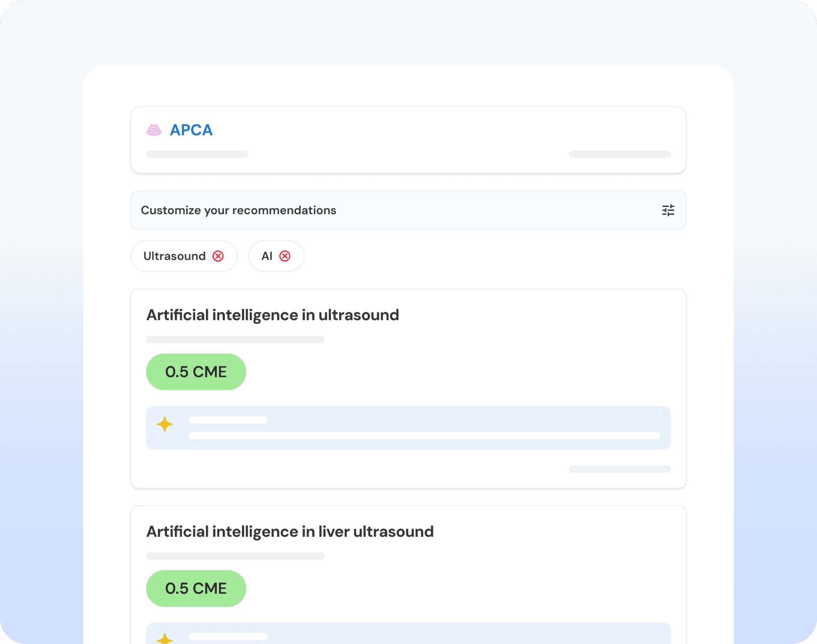Select the AI filter chip

[x=267, y=256]
